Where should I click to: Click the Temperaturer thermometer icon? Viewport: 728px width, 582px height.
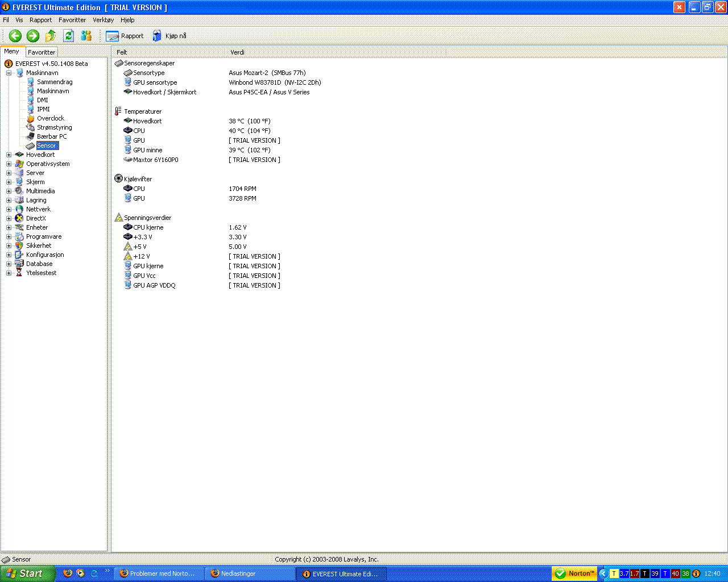[x=118, y=111]
